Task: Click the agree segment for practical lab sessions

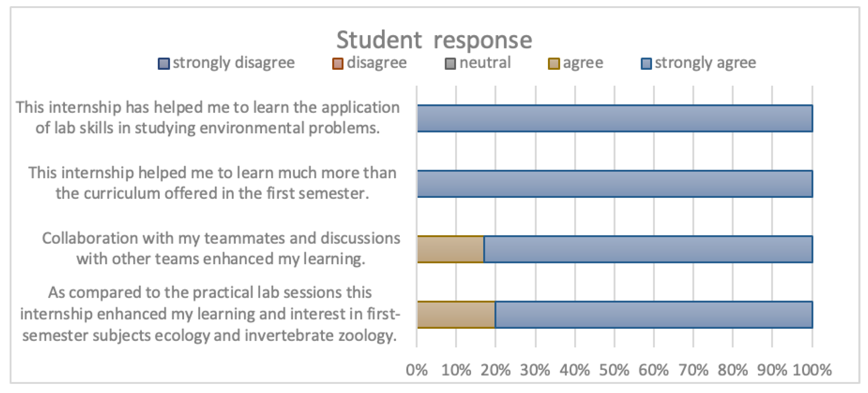Action: coord(456,315)
